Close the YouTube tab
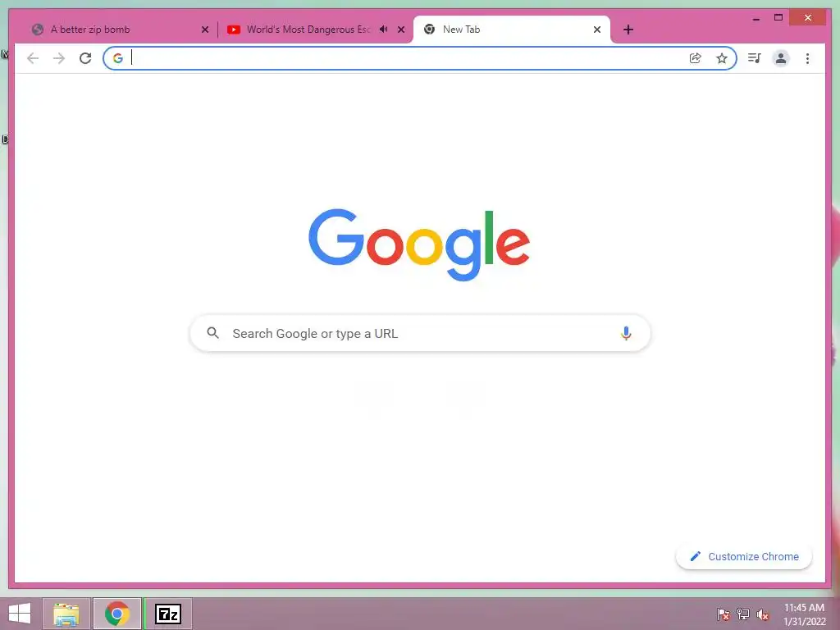840x630 pixels. tap(401, 30)
